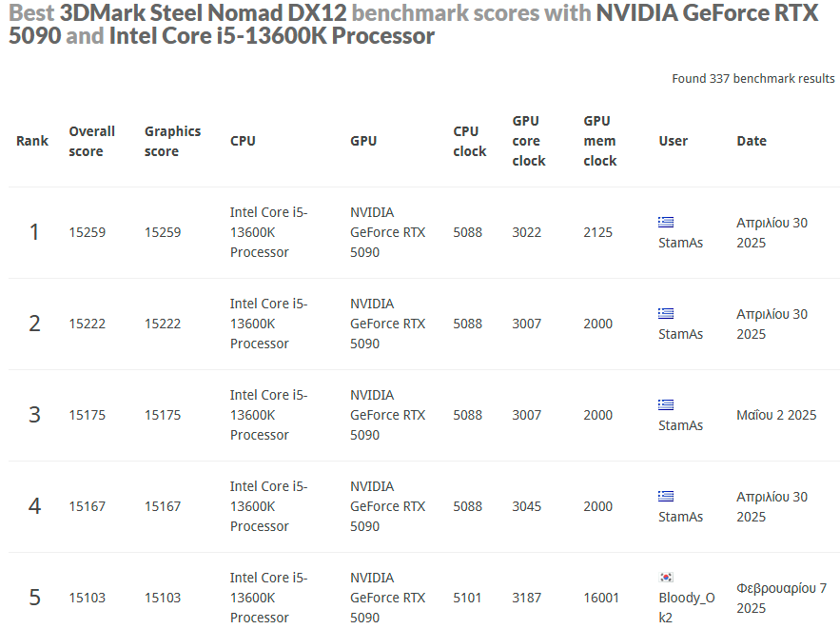Click the GPU mem clock column header
Screen dimensions: 840x629
pos(600,141)
